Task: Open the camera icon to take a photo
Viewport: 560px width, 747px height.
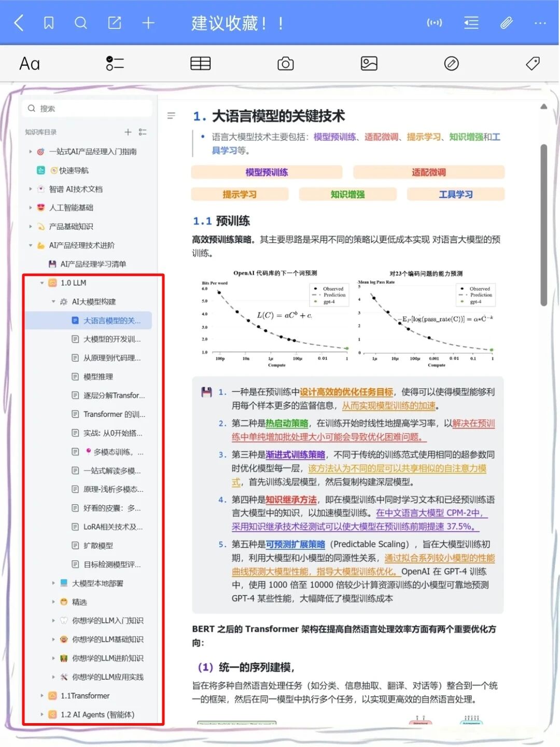Action: point(285,63)
